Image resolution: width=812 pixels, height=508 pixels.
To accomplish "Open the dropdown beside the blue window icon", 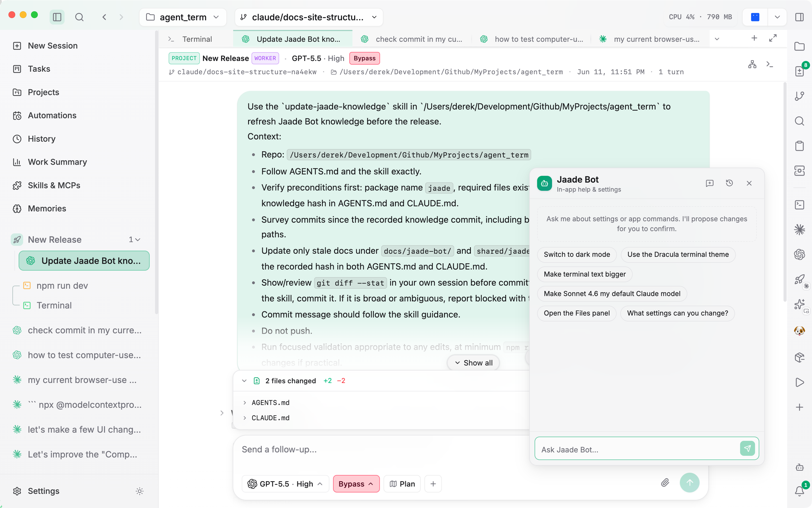I will tap(777, 17).
